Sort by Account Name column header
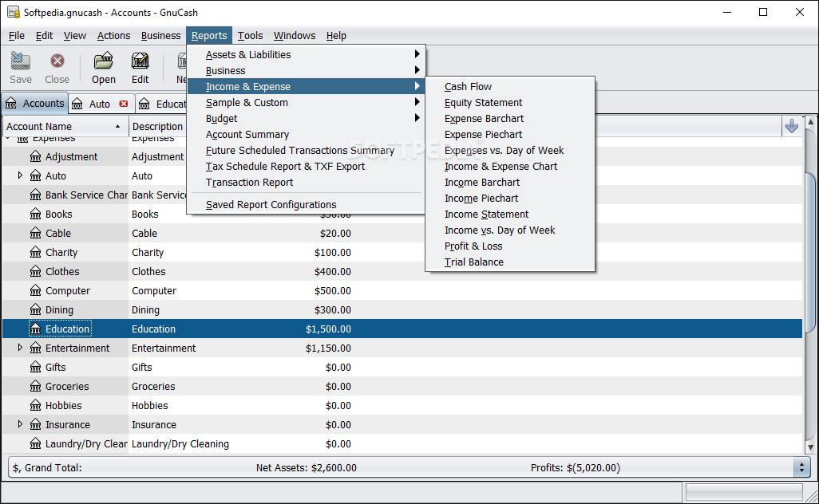The image size is (819, 504). (x=64, y=126)
